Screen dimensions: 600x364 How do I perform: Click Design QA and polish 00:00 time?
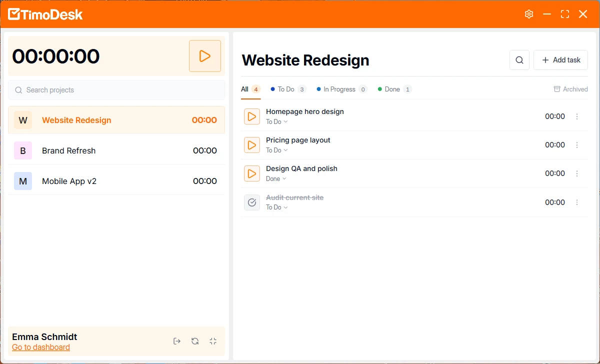tap(555, 173)
